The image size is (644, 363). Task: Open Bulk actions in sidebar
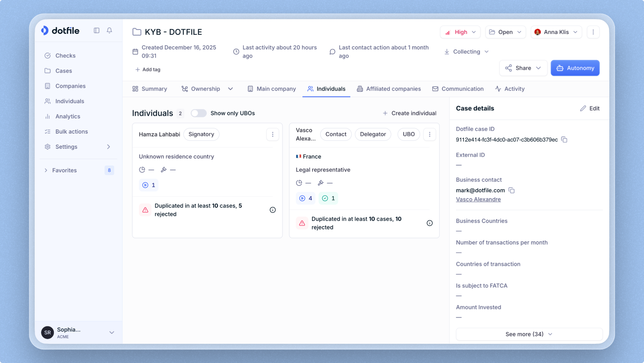tap(78, 132)
